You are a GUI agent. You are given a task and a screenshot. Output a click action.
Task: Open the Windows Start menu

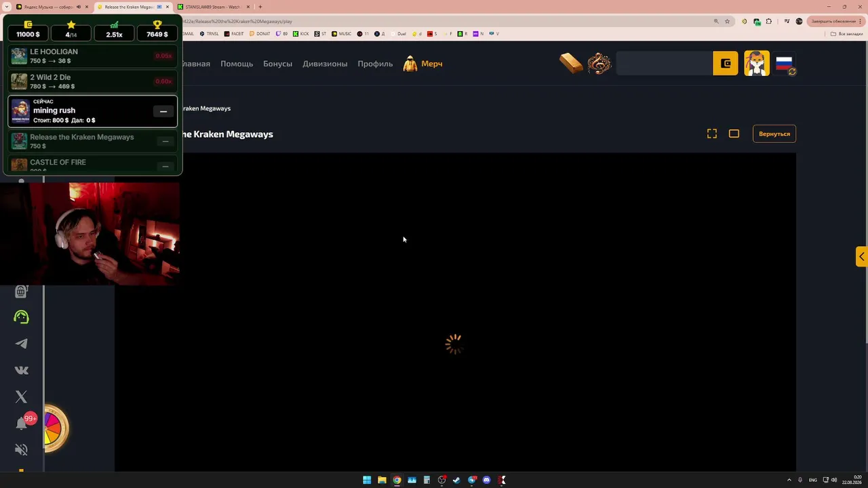point(367,480)
